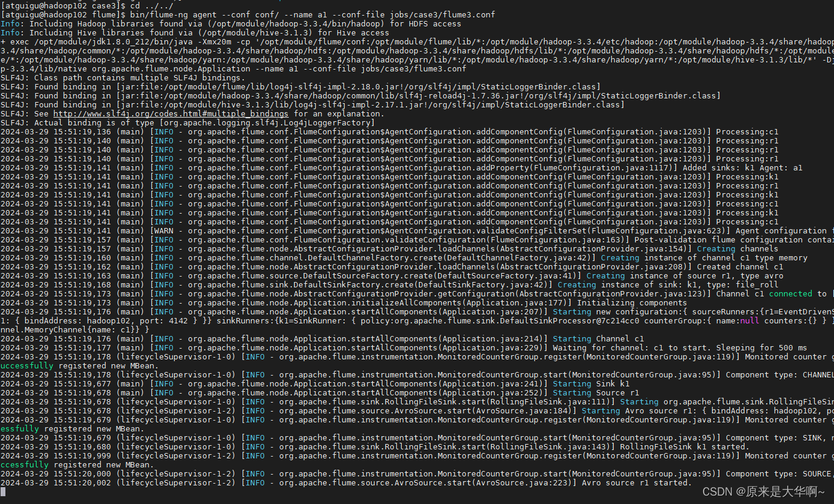Click the 'Starting Channel c1' message
This screenshot has width=834, height=504.
click(599, 339)
